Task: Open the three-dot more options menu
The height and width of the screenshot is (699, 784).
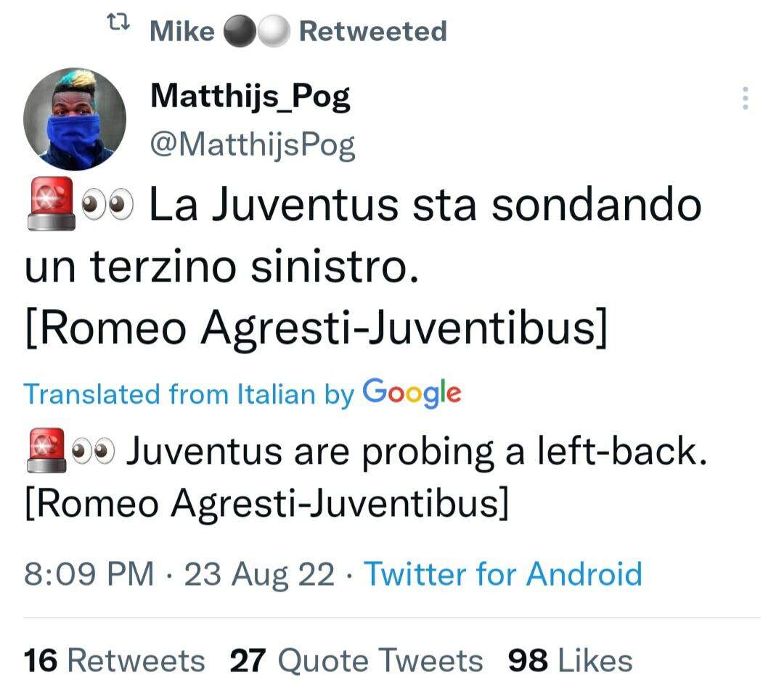Action: click(x=745, y=98)
